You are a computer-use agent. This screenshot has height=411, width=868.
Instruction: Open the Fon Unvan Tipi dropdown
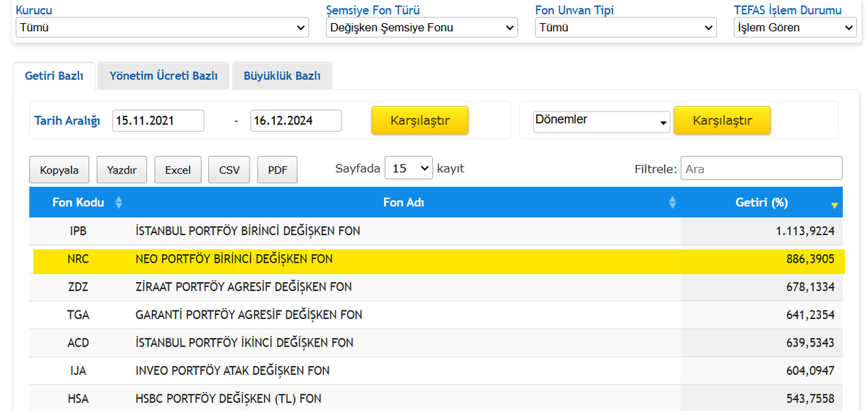pyautogui.click(x=626, y=27)
